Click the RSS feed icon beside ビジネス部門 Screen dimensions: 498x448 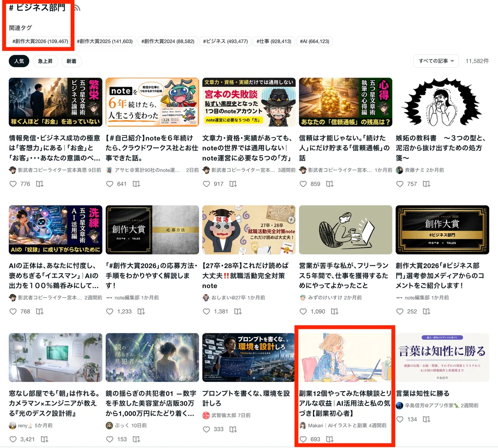click(77, 8)
